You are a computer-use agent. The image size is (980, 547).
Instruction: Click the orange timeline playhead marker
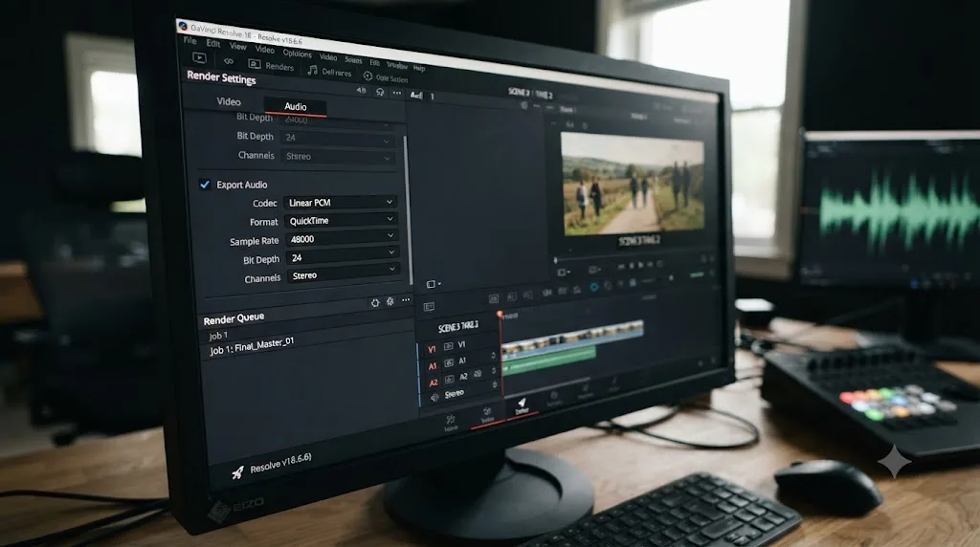coord(500,314)
